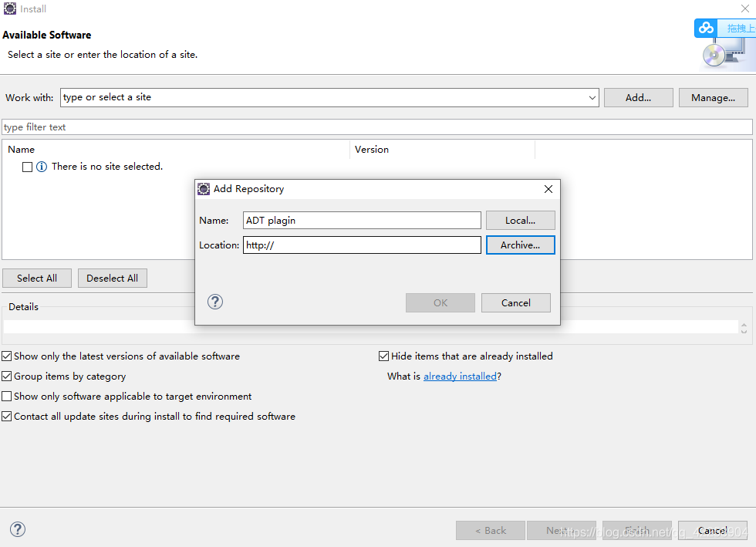This screenshot has width=756, height=547.
Task: Click the Archive... button
Action: 520,245
